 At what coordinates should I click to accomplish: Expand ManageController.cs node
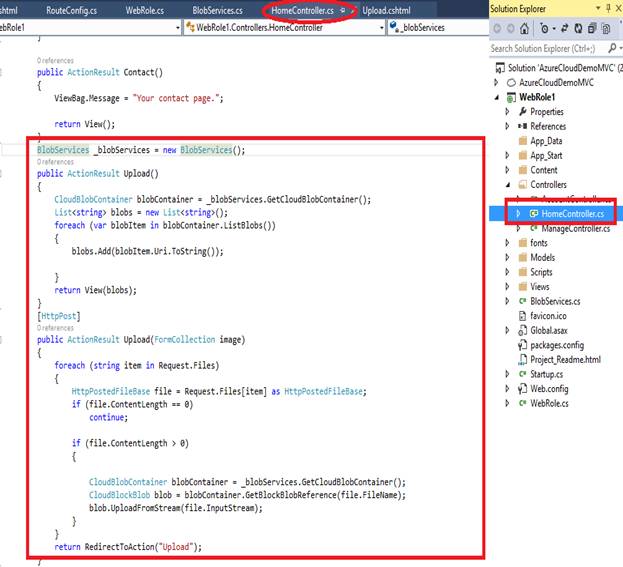(x=519, y=228)
